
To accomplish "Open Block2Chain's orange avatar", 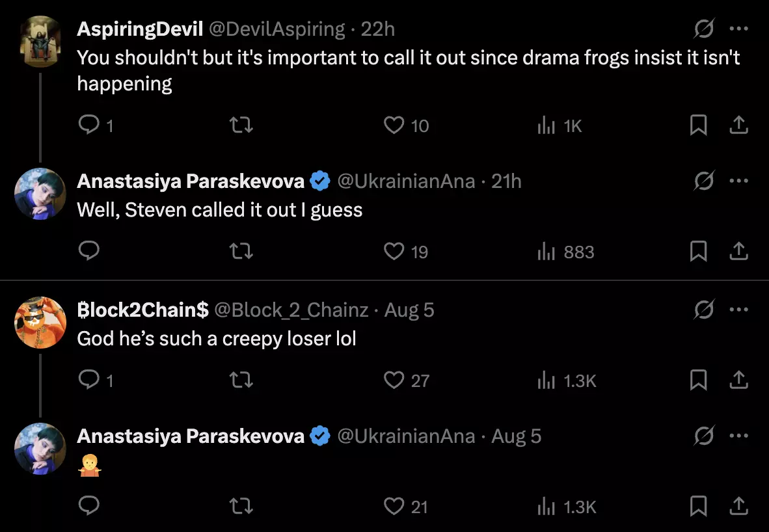I will click(40, 323).
